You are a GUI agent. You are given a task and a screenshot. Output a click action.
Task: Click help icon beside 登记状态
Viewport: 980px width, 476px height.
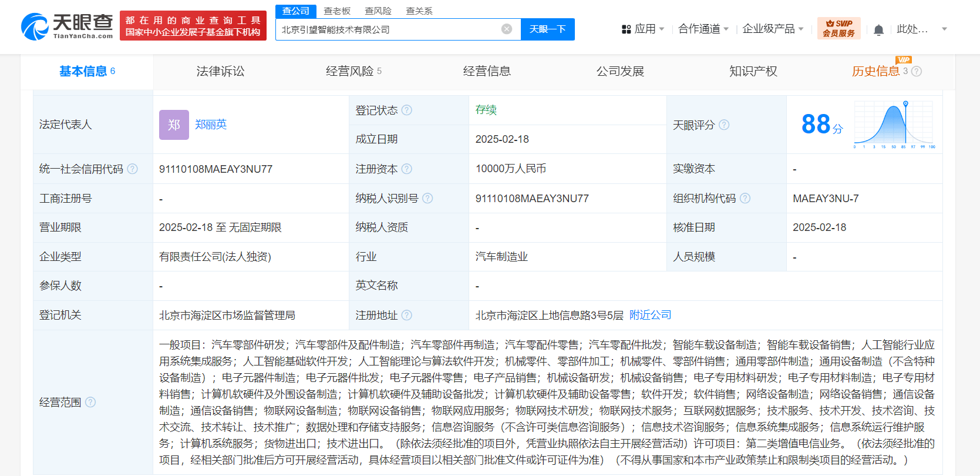(x=407, y=110)
